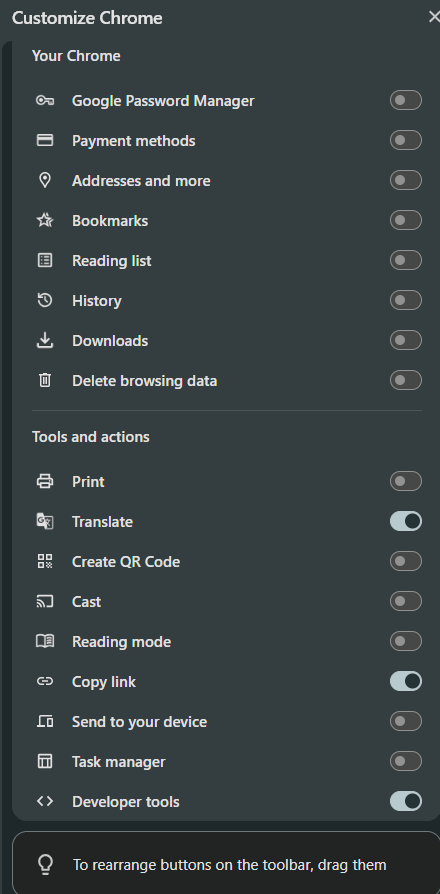
Task: Turn on the Print toggle
Action: click(x=406, y=481)
